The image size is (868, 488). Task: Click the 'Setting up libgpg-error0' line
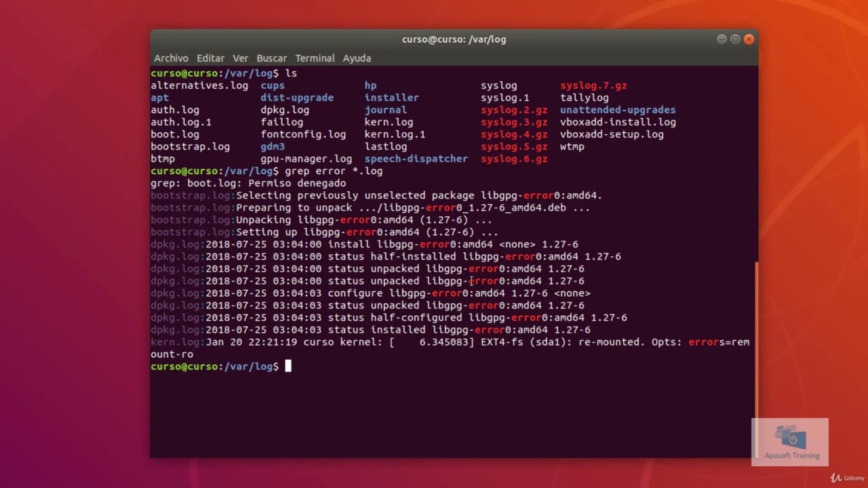point(324,232)
